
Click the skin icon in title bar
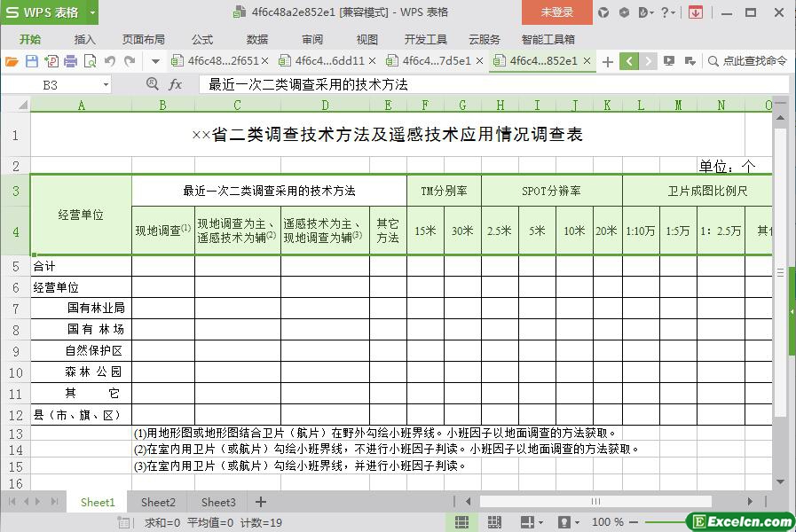pos(603,12)
